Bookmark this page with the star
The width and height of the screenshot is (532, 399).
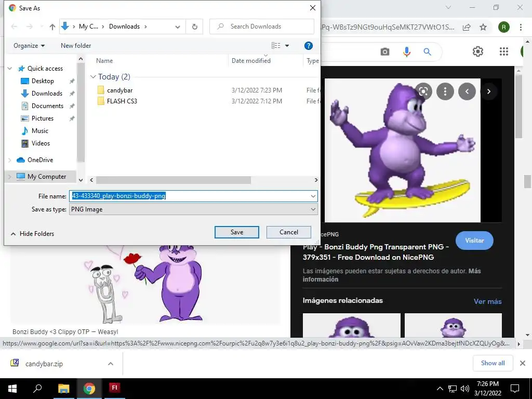pos(483,28)
